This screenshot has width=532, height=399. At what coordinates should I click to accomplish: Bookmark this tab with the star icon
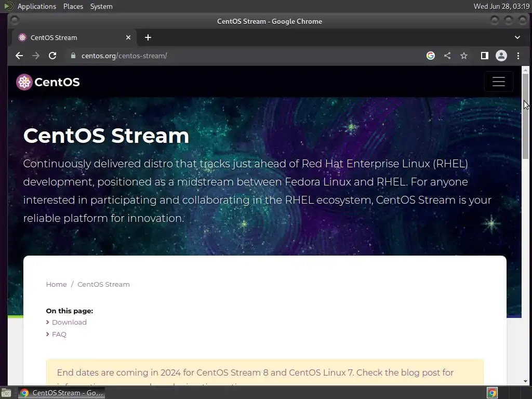[464, 56]
